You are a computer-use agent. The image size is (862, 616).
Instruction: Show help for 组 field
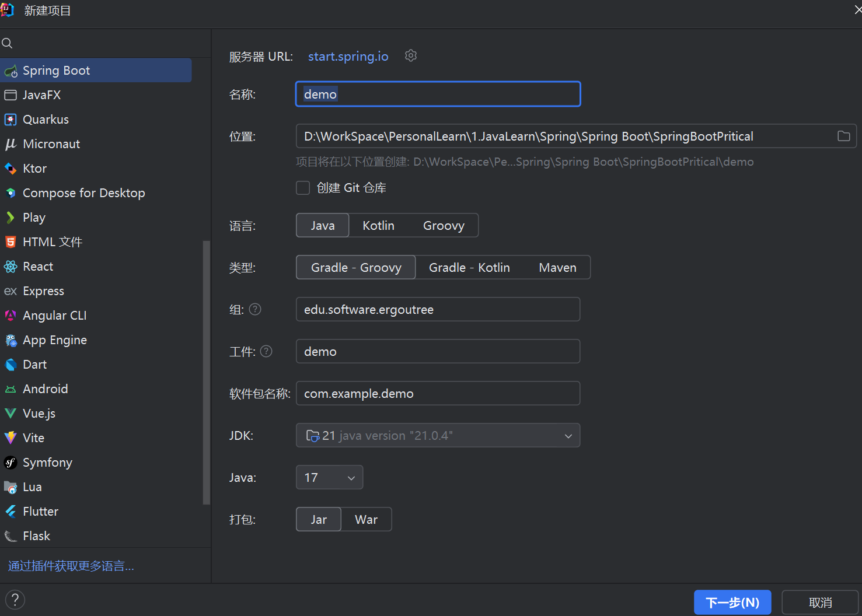[x=255, y=309]
